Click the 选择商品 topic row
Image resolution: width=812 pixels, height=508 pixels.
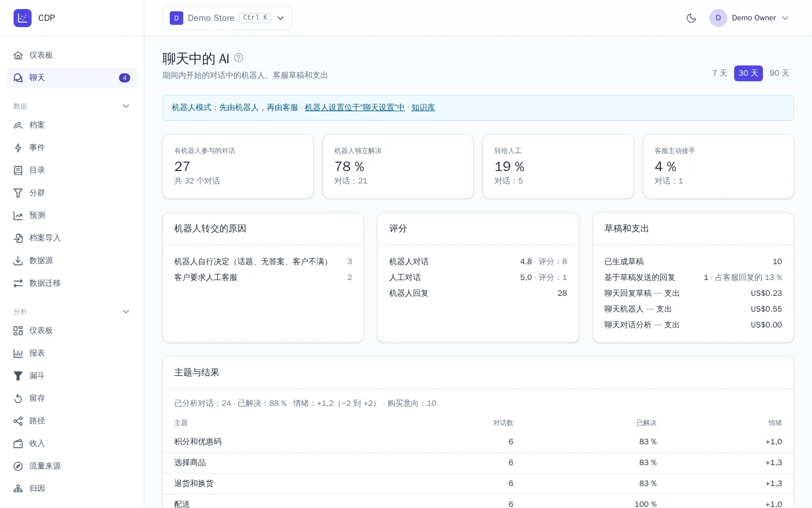click(x=478, y=463)
